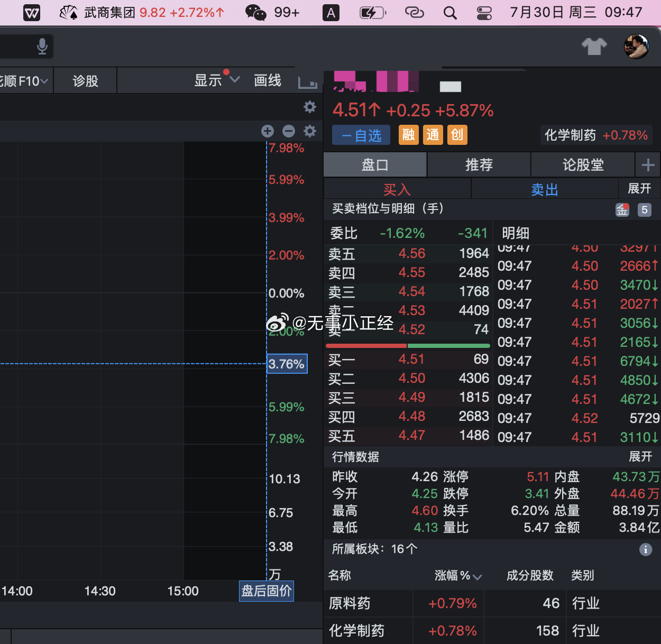Click 15:00 time axis label

click(183, 591)
